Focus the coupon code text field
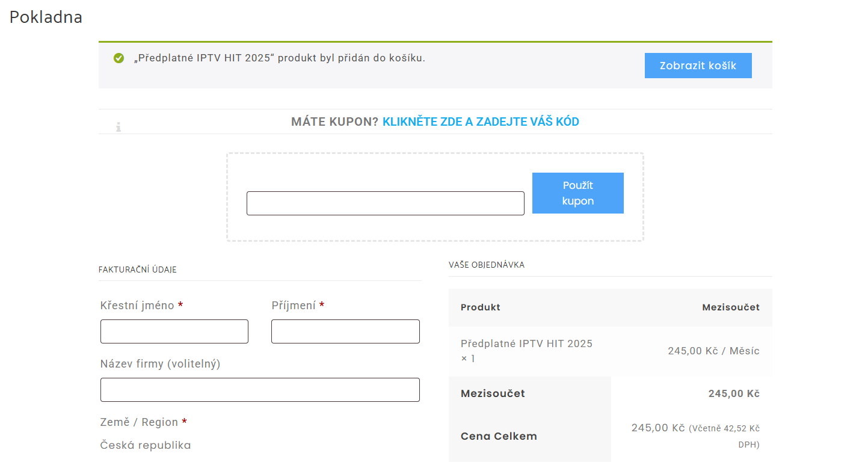This screenshot has width=868, height=465. click(385, 203)
